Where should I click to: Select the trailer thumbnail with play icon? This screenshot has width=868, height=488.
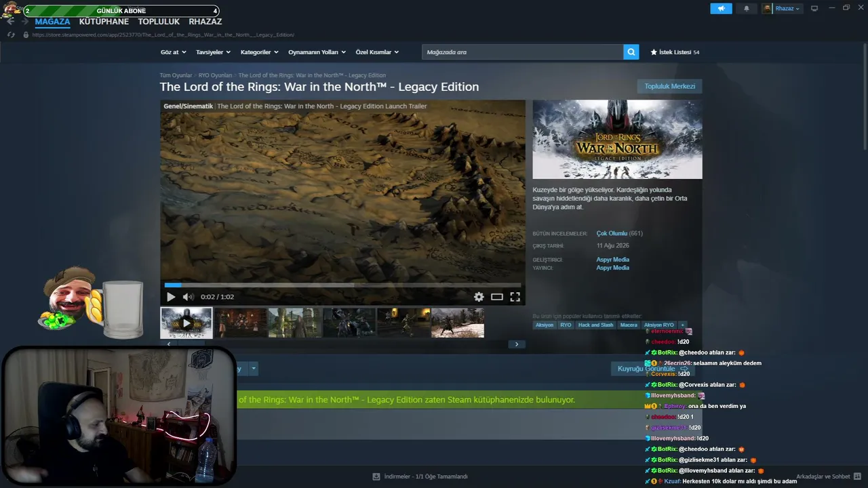[186, 323]
